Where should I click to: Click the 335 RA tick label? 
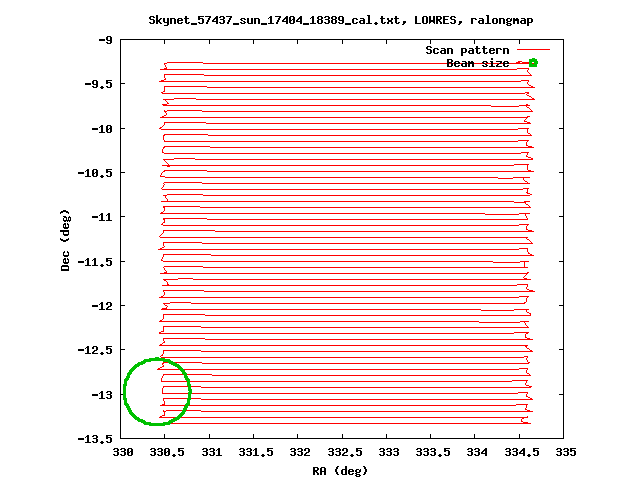tap(566, 452)
